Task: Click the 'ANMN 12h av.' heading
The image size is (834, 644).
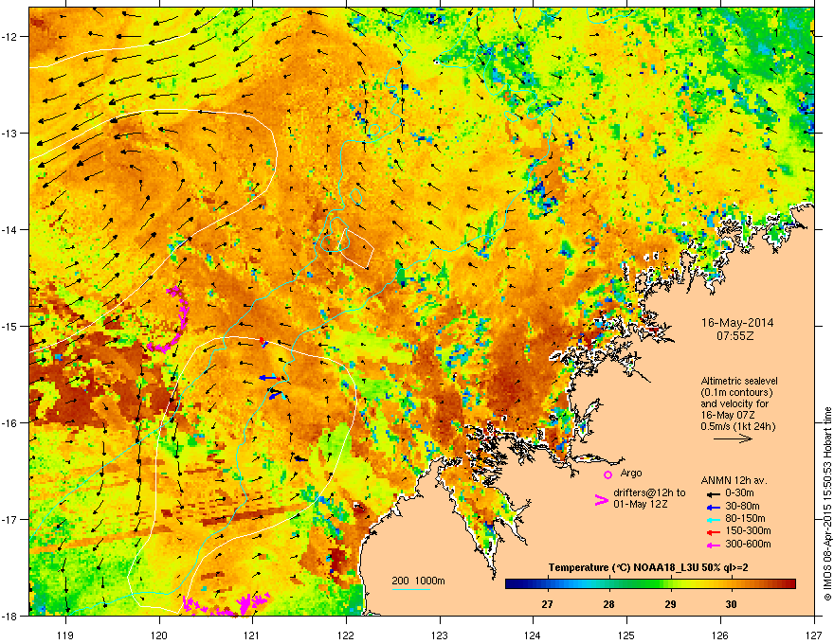Action: [x=734, y=481]
